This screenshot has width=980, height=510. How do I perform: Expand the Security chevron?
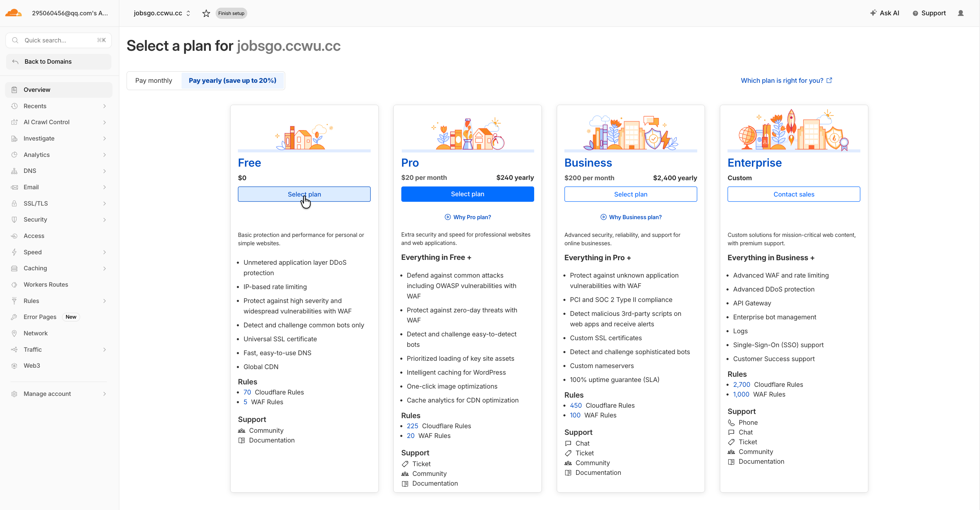tap(105, 220)
